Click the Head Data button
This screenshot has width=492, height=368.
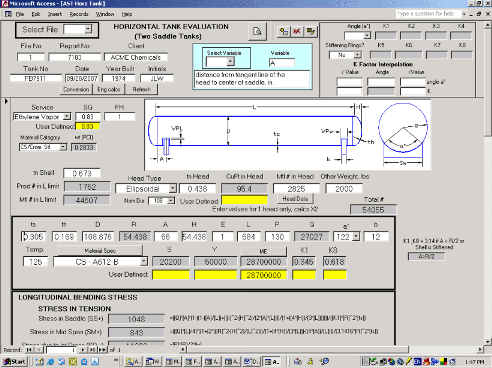tap(295, 199)
